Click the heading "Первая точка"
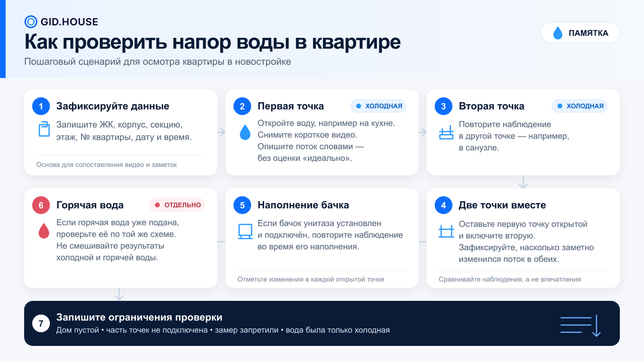 point(291,106)
